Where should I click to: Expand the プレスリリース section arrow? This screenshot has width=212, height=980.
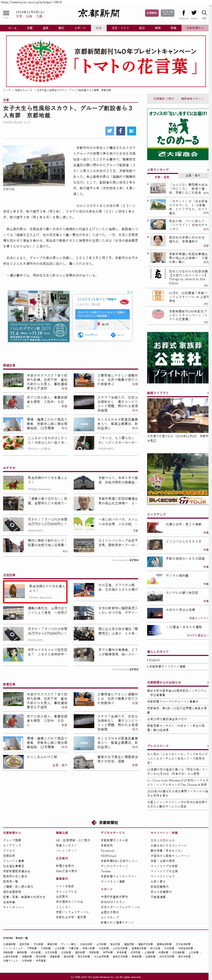[207, 746]
